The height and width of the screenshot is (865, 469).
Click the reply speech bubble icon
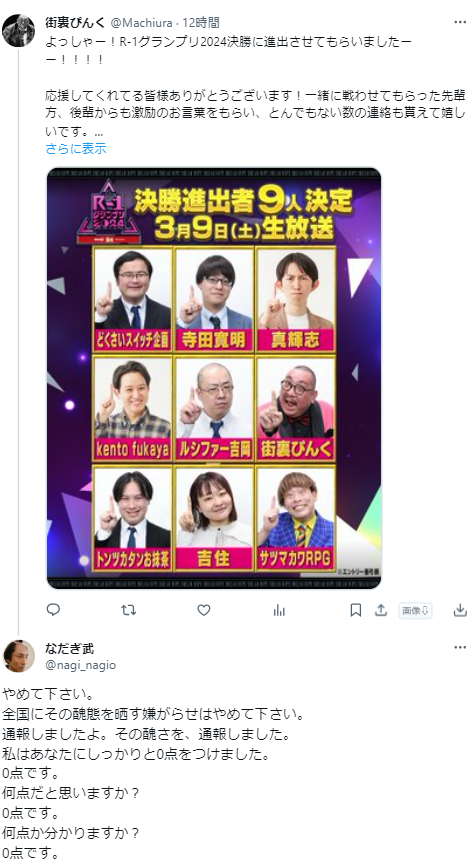coord(53,610)
